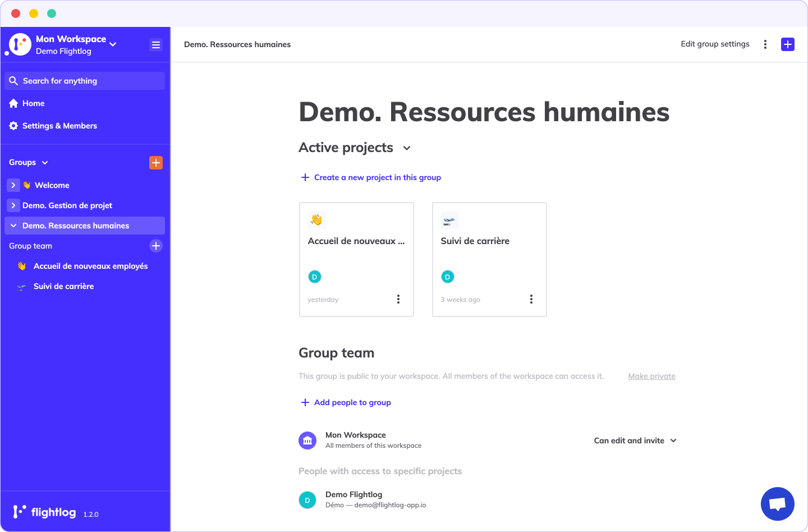Click 'yesterday' timestamp on Accueil card
Image resolution: width=808 pixels, height=532 pixels.
point(323,300)
